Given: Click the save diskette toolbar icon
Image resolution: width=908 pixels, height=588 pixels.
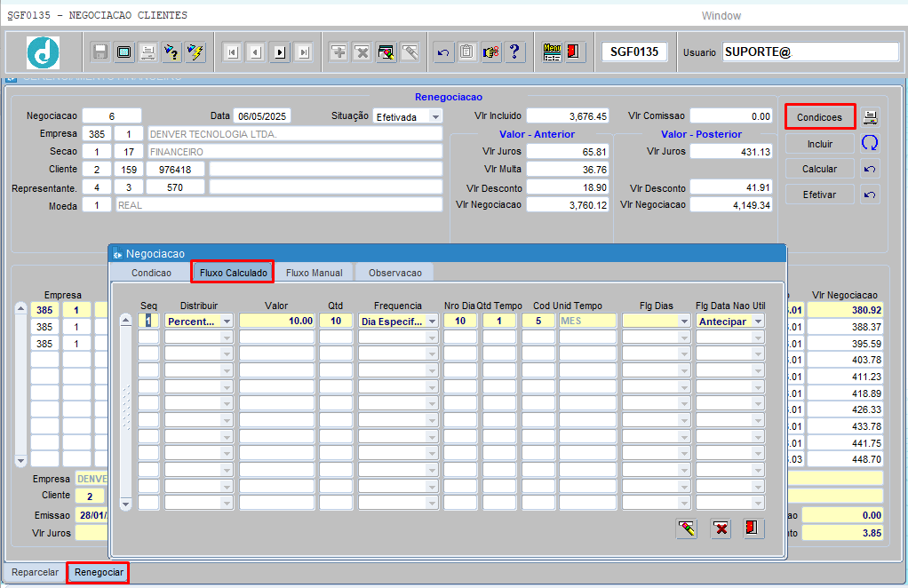Looking at the screenshot, I should tap(100, 52).
